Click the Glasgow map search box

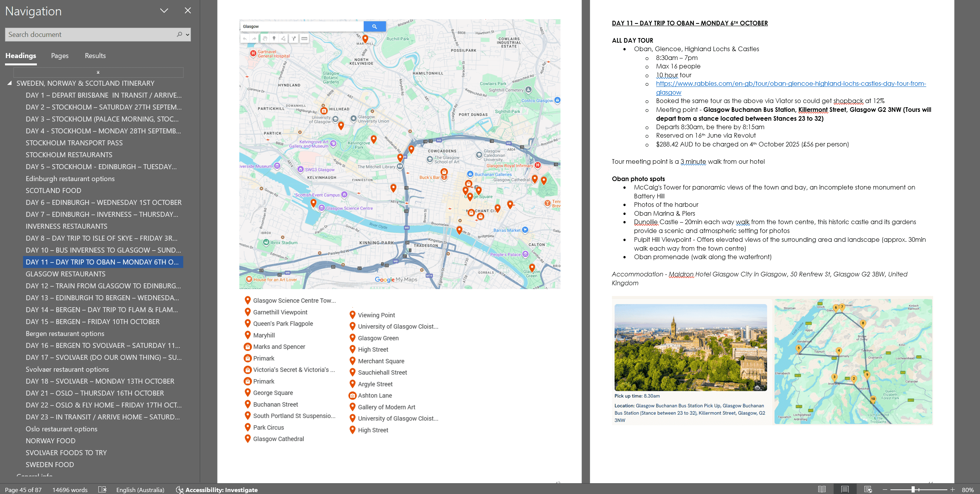coord(302,27)
